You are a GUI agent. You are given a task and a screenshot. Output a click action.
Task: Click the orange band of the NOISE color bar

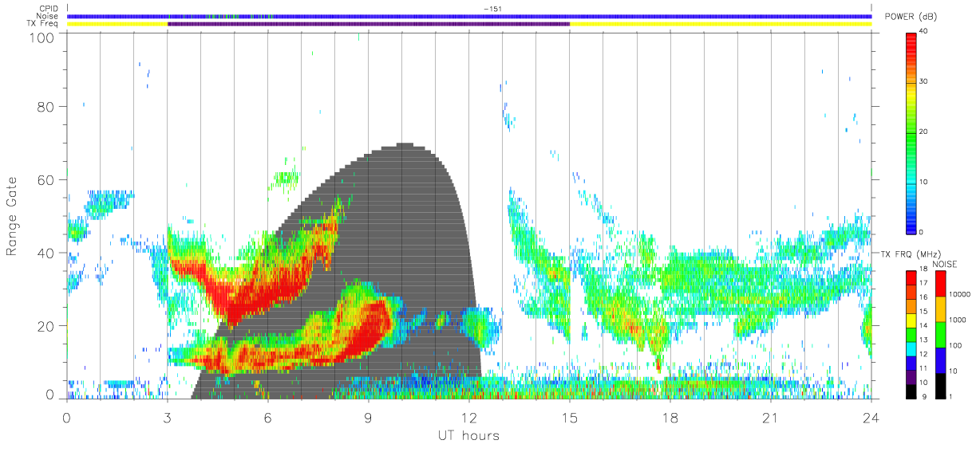pos(940,308)
